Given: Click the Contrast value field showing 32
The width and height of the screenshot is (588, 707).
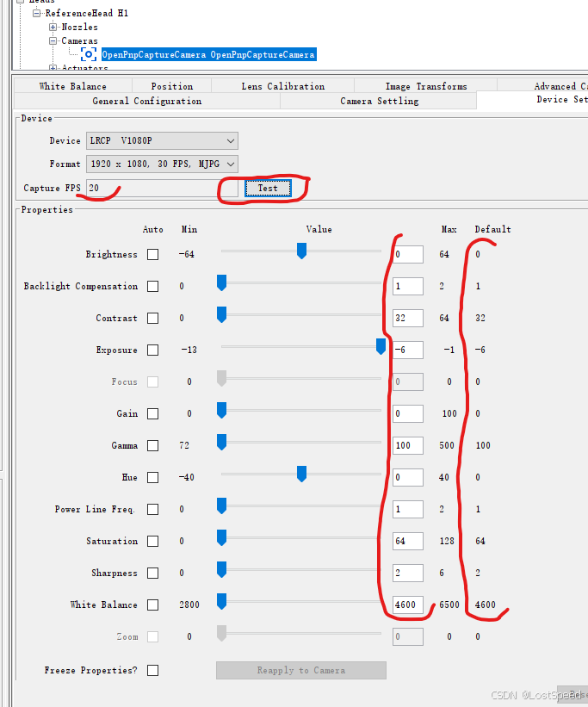Looking at the screenshot, I should click(x=408, y=318).
